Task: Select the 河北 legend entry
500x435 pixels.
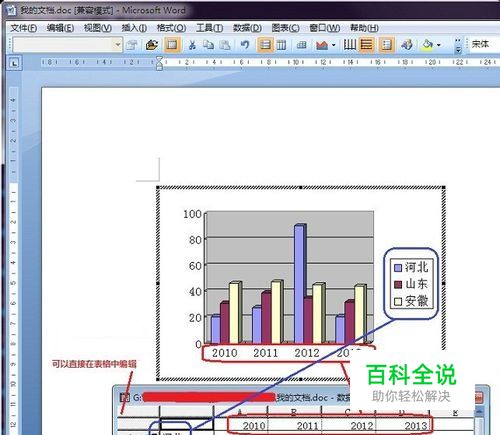Action: click(x=411, y=267)
